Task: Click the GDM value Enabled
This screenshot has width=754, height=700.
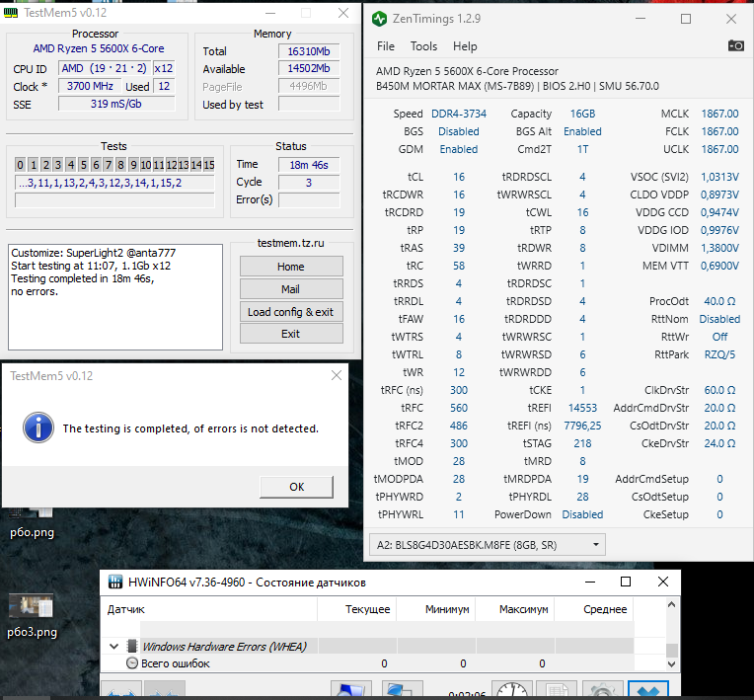Action: click(x=459, y=149)
